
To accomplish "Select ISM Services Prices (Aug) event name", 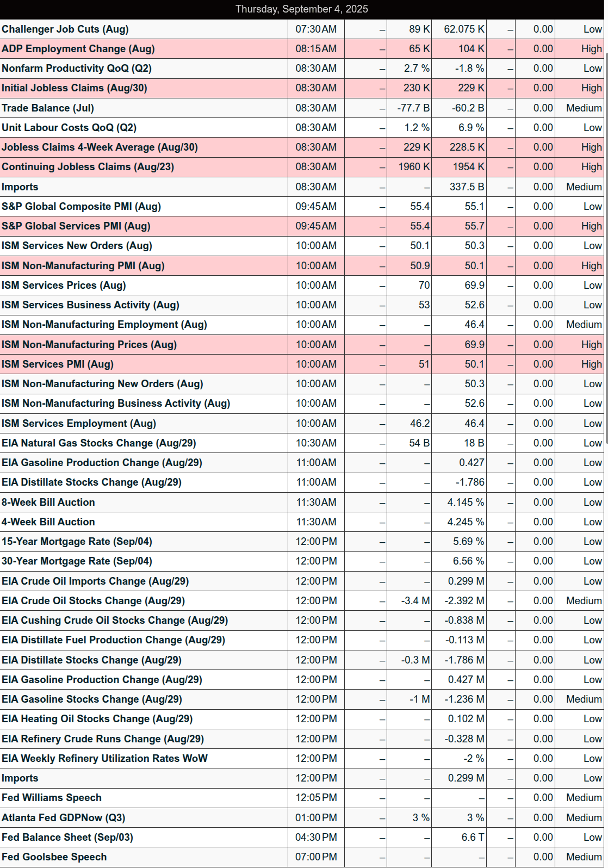I will point(64,286).
